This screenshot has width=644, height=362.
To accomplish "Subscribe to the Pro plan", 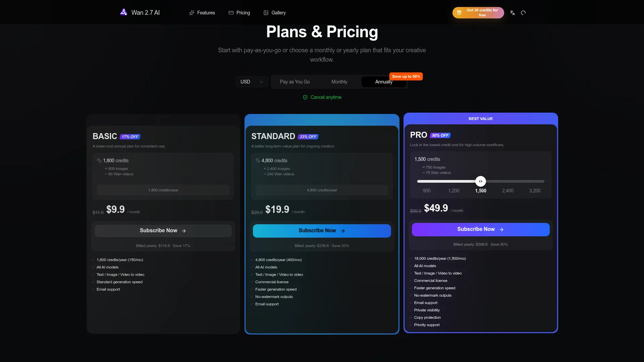I will 480,229.
